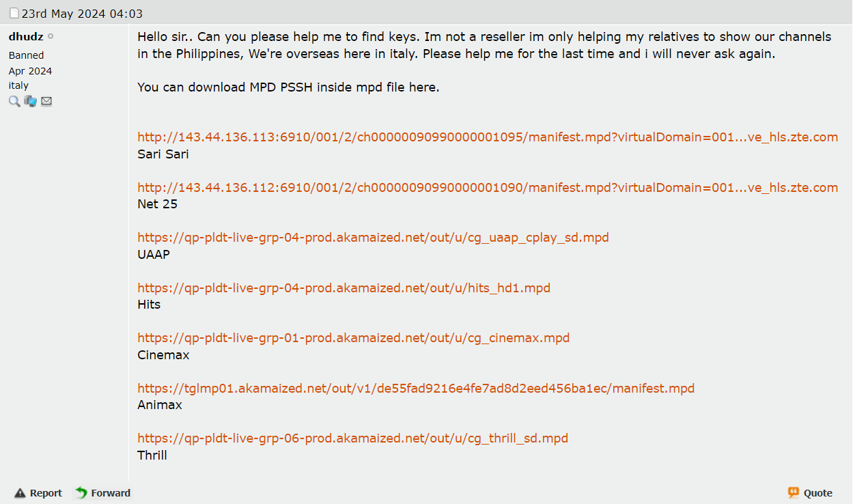Open the Animax tglmp01 manifest.mpd link
This screenshot has height=504, width=853.
point(415,389)
